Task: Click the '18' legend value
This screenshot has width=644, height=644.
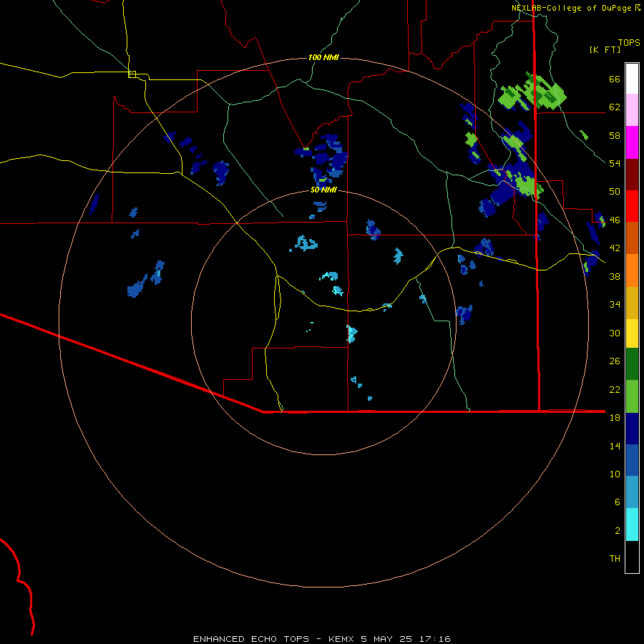Action: pos(615,418)
